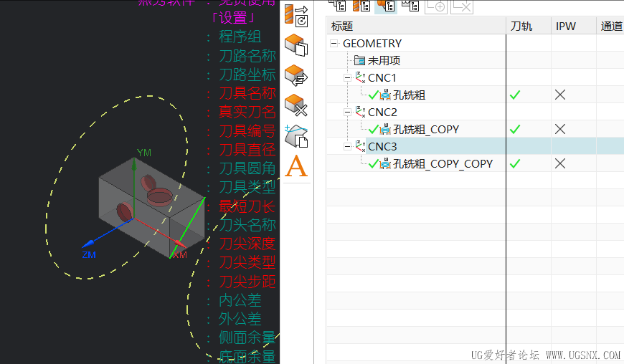The width and height of the screenshot is (624, 364).
Task: Select the hole on the block's left face
Action: click(x=125, y=211)
